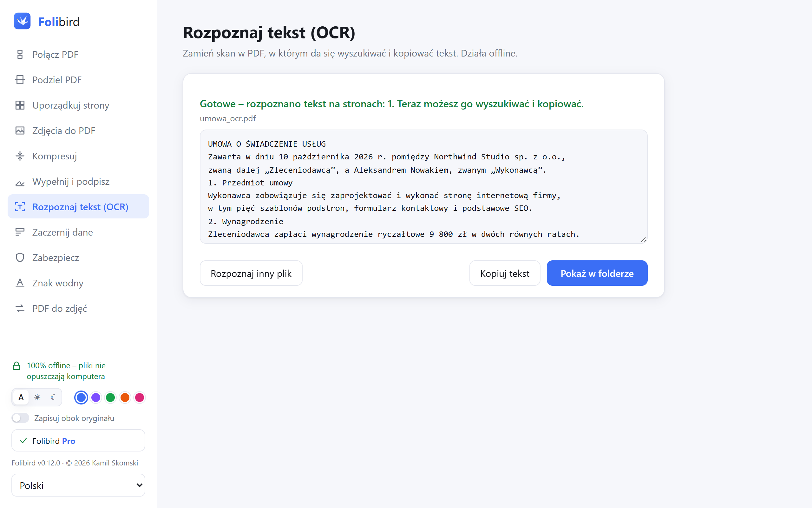Click the Rozpoznaj tekst (OCR) page heading
Image resolution: width=812 pixels, height=508 pixels.
coord(269,33)
